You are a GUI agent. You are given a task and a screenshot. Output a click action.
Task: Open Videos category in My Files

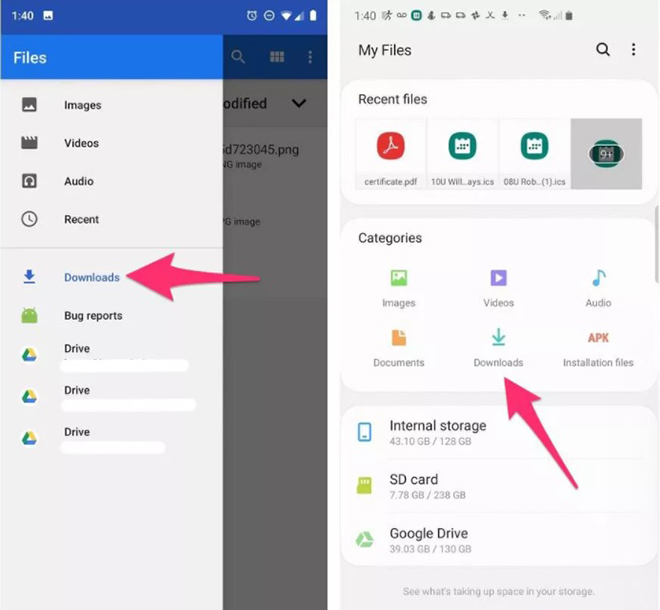498,289
